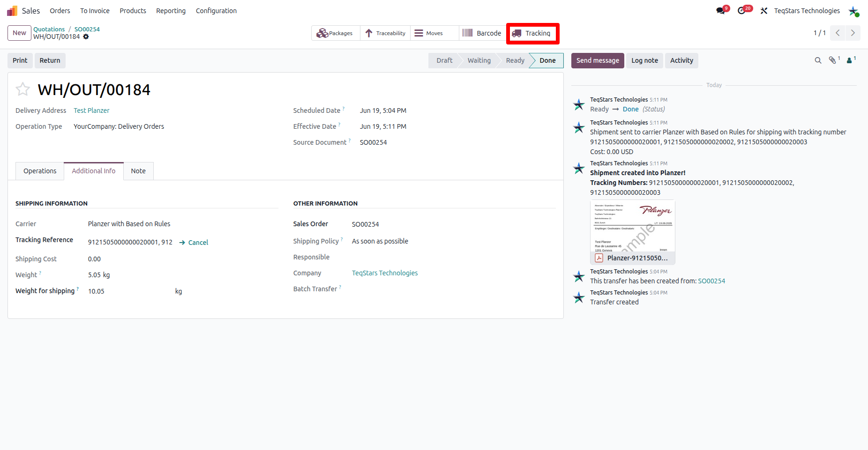Open the SO00254 breadcrumb link
Screen dimensions: 868x450
(87, 29)
